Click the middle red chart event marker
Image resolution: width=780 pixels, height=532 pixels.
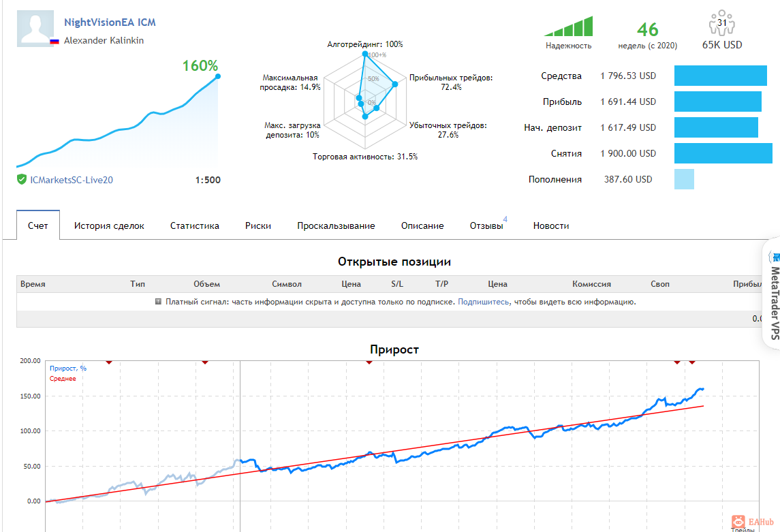pos(369,362)
